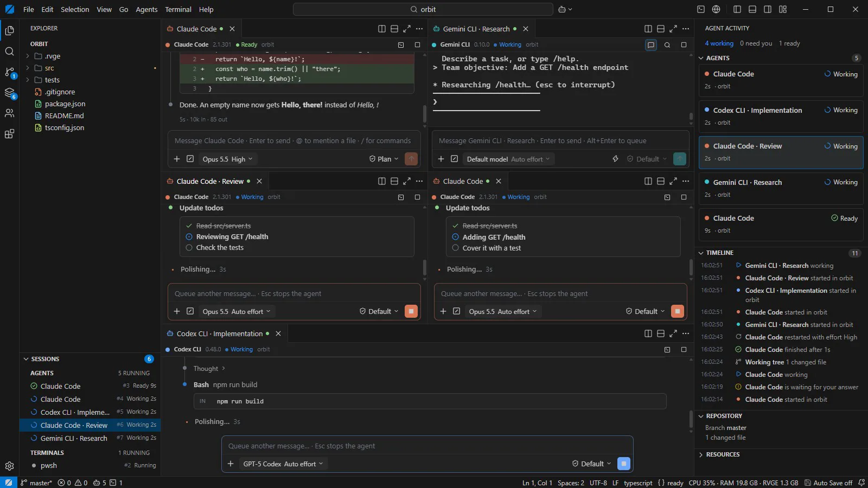Search within the Gemini CLI terminal
This screenshot has width=868, height=488.
667,45
